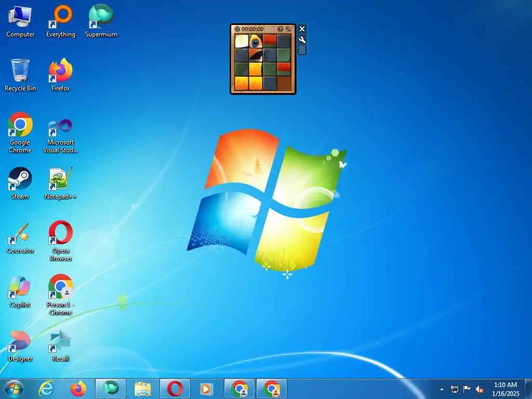Open Action Center flag icon

tap(467, 389)
